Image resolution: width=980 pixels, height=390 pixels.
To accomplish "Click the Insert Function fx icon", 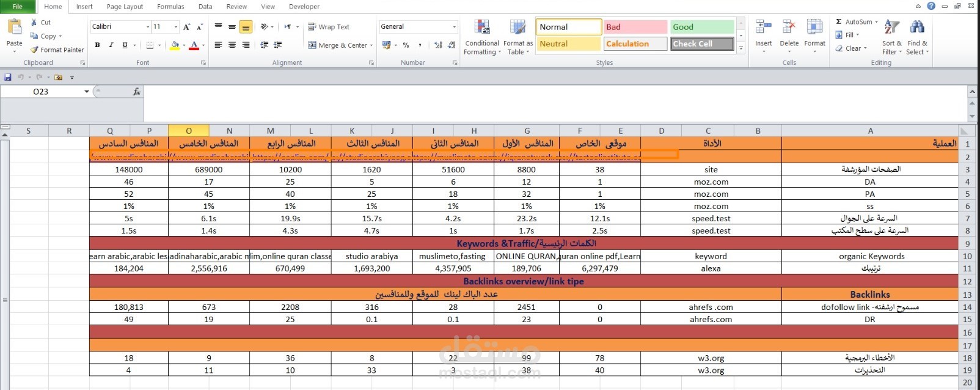I will [137, 92].
